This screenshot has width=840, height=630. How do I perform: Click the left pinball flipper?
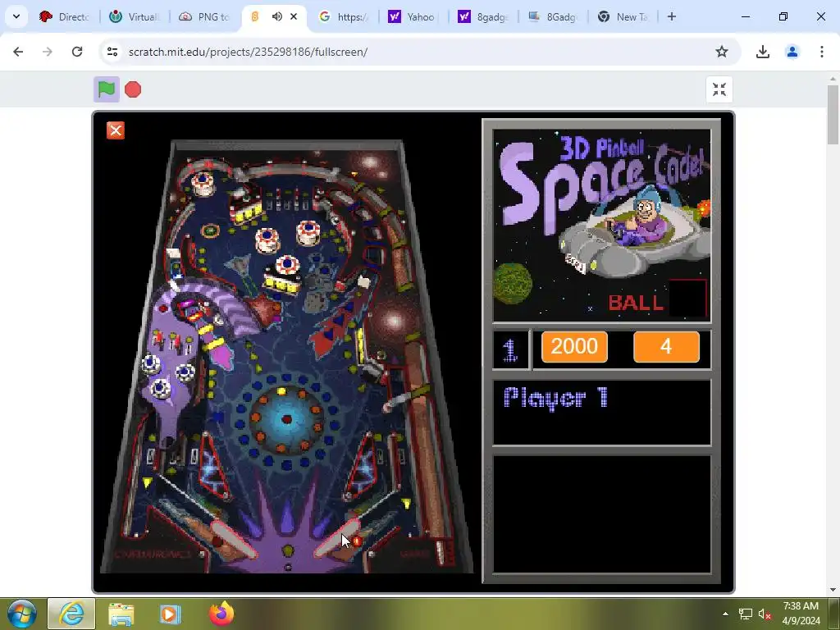coord(234,540)
